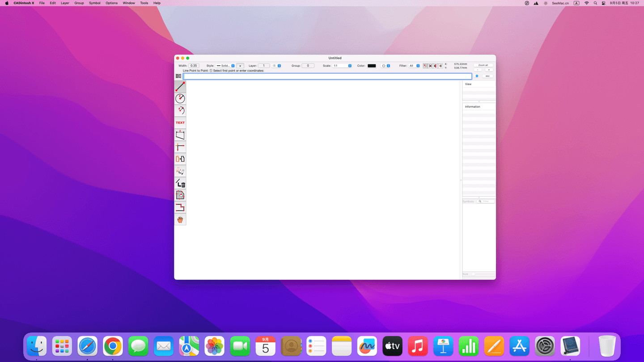Open the Symbol menu in menu bar

(x=94, y=3)
